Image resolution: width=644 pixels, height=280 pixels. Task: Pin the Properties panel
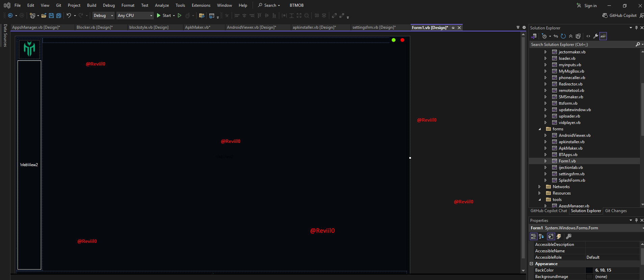(636, 220)
